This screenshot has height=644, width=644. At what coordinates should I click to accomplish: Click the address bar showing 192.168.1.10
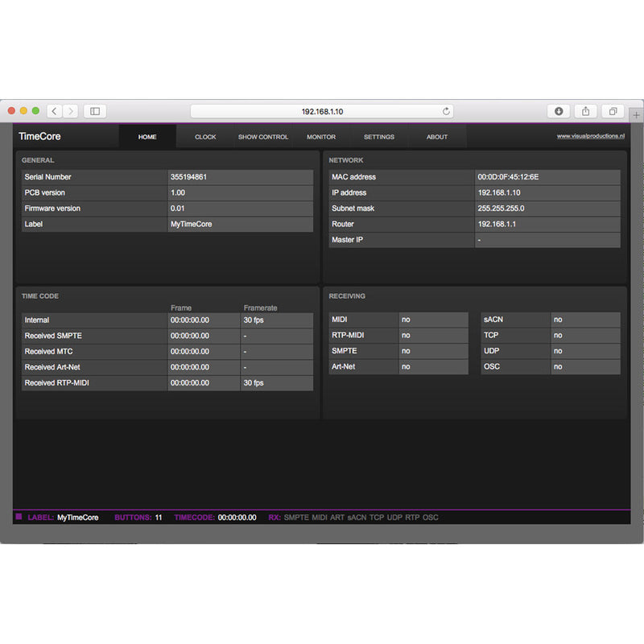tap(322, 111)
